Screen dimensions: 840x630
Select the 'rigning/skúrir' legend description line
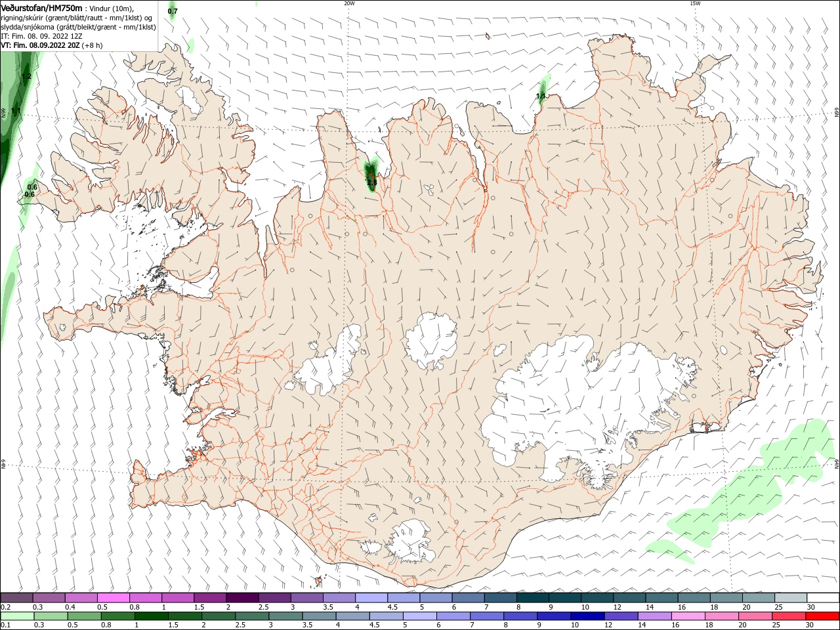tap(77, 18)
